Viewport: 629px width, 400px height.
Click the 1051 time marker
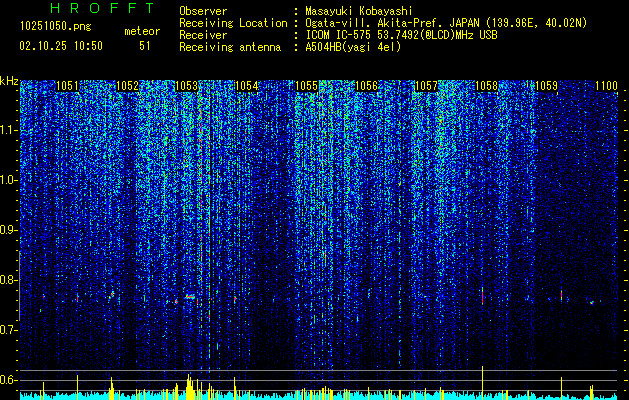point(67,86)
